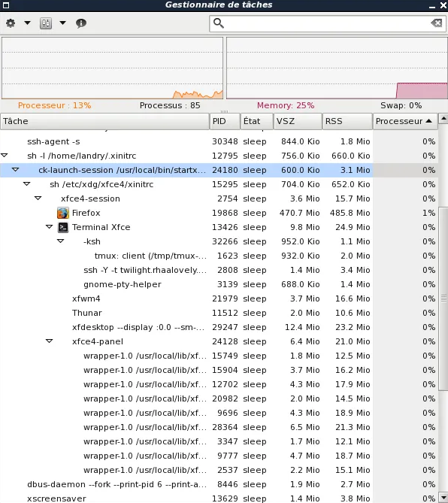The height and width of the screenshot is (503, 448).
Task: Collapse the xfce4-session tree node
Action: (x=38, y=198)
